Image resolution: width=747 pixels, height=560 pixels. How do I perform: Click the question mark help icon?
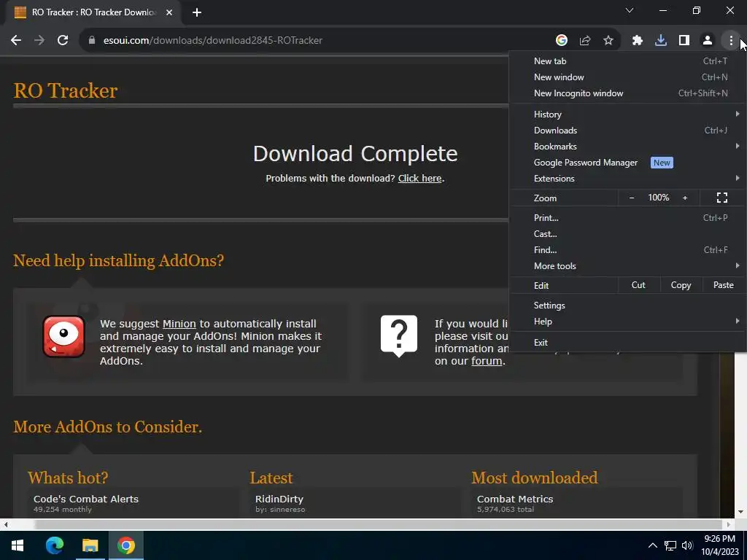[x=399, y=335]
